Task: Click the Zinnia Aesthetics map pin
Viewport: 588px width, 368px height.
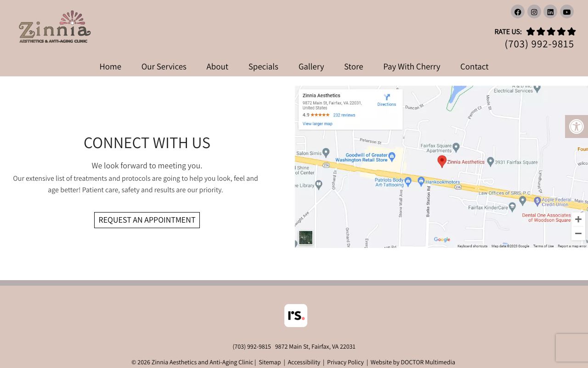Action: (442, 161)
